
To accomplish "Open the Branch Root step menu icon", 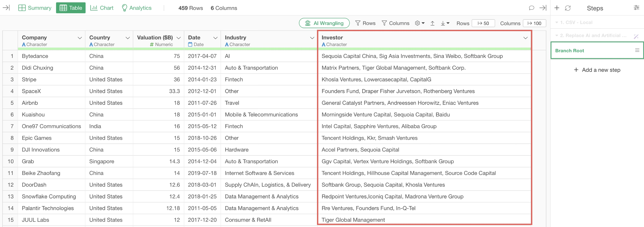I will (x=637, y=50).
